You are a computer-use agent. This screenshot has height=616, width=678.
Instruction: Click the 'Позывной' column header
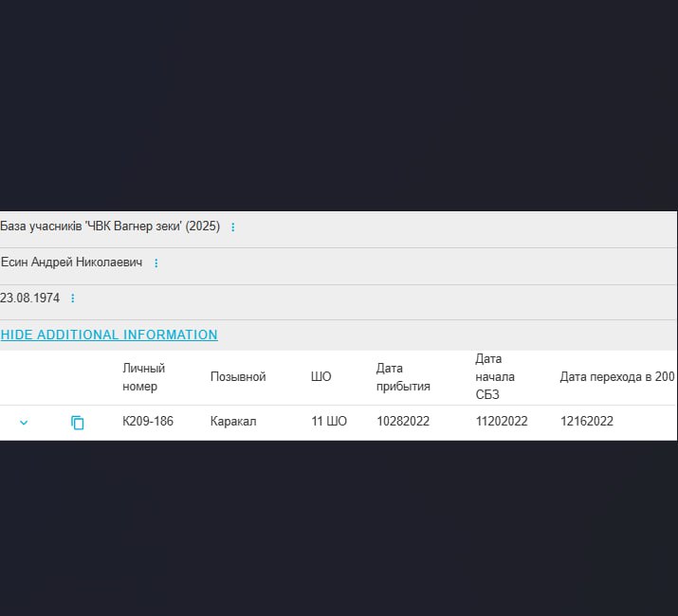pyautogui.click(x=237, y=377)
